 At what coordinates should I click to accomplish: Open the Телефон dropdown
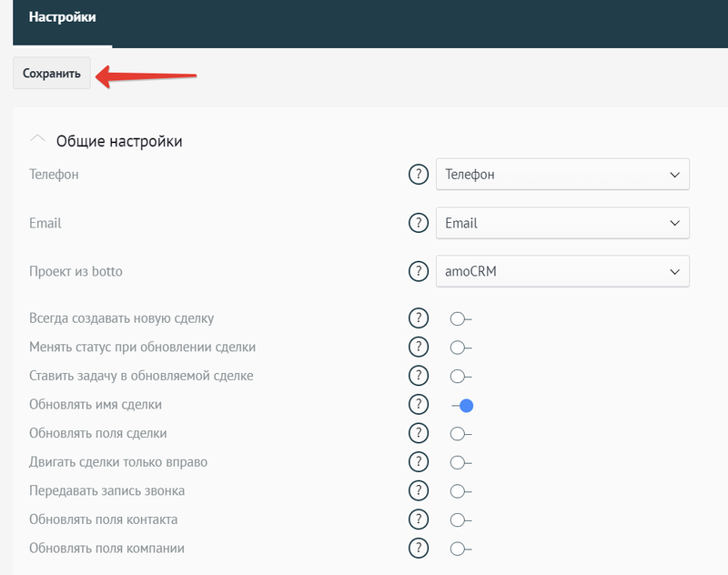click(x=562, y=175)
